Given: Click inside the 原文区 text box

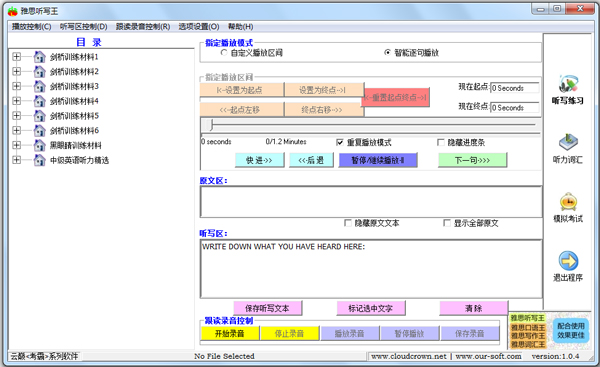Looking at the screenshot, I should click(371, 202).
